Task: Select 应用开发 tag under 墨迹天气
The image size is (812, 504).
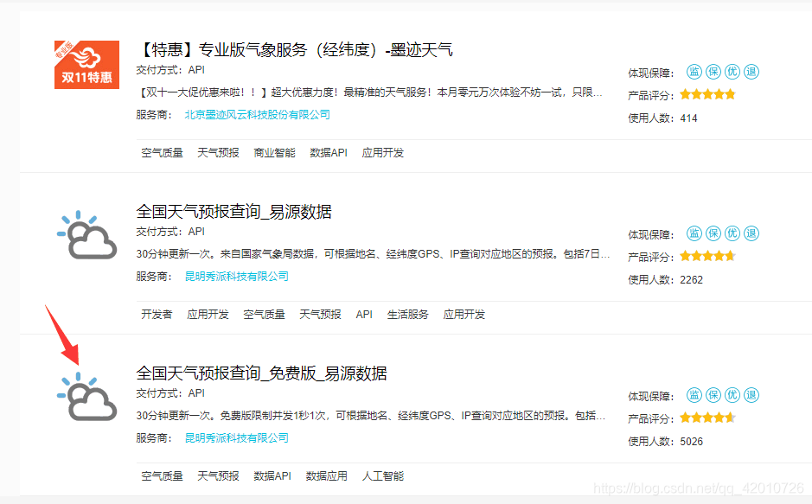Action: click(x=383, y=153)
